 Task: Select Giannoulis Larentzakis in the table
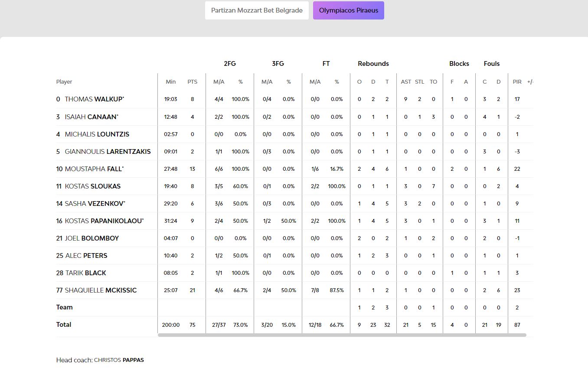click(108, 151)
